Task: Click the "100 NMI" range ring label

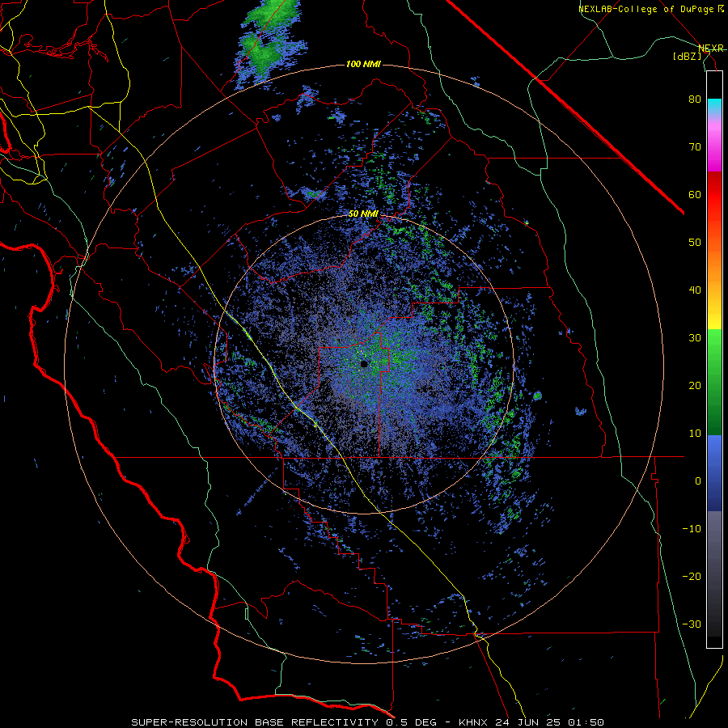Action: coord(363,64)
